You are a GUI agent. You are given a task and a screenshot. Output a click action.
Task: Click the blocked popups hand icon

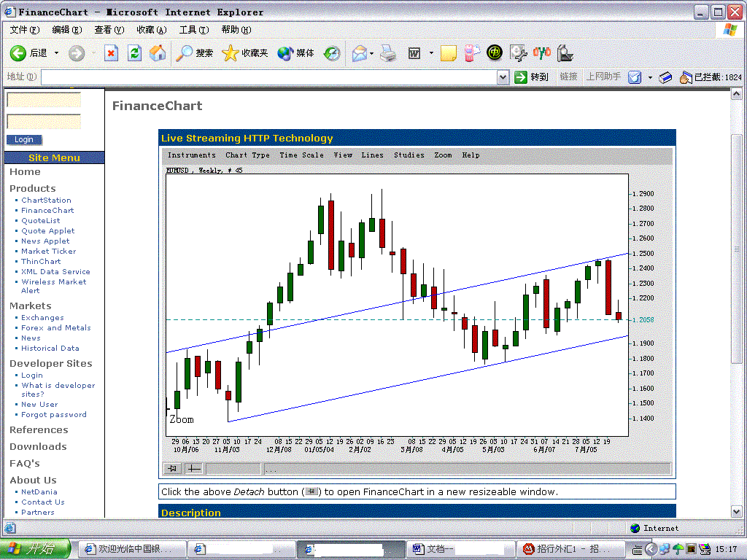(x=685, y=77)
